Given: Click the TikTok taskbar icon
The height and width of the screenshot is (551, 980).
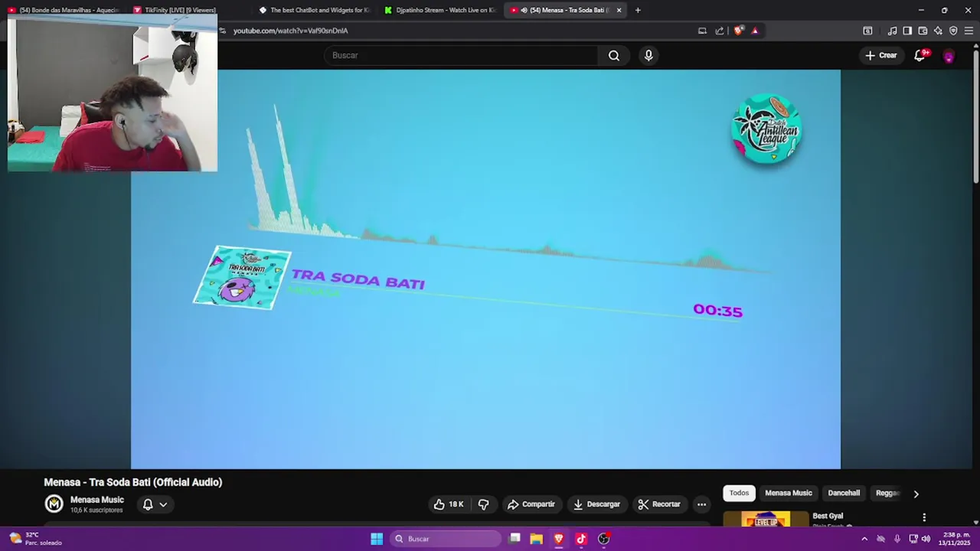Looking at the screenshot, I should coord(581,539).
